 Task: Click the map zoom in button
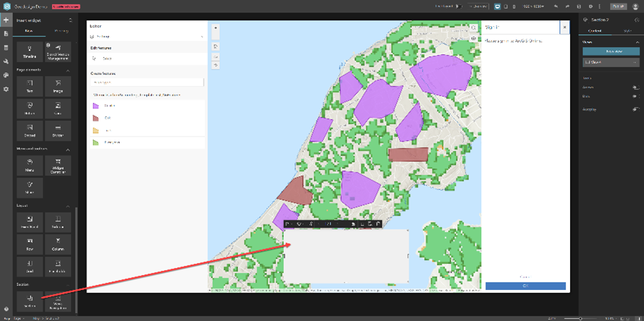(216, 27)
